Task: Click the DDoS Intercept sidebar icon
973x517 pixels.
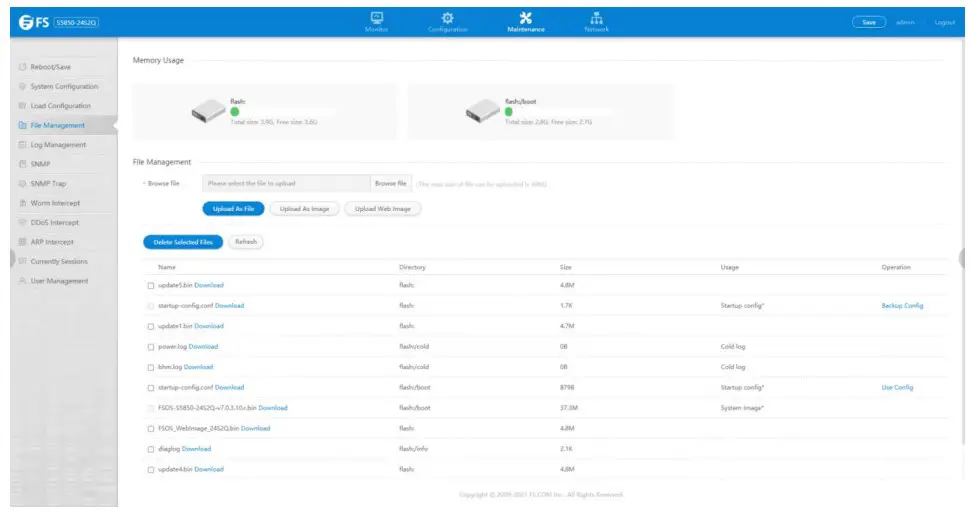Action: [22, 222]
